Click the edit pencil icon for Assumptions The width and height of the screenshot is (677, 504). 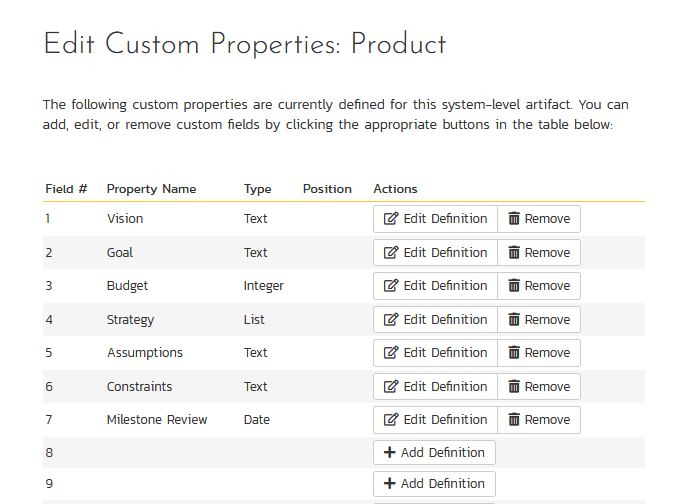(x=391, y=353)
